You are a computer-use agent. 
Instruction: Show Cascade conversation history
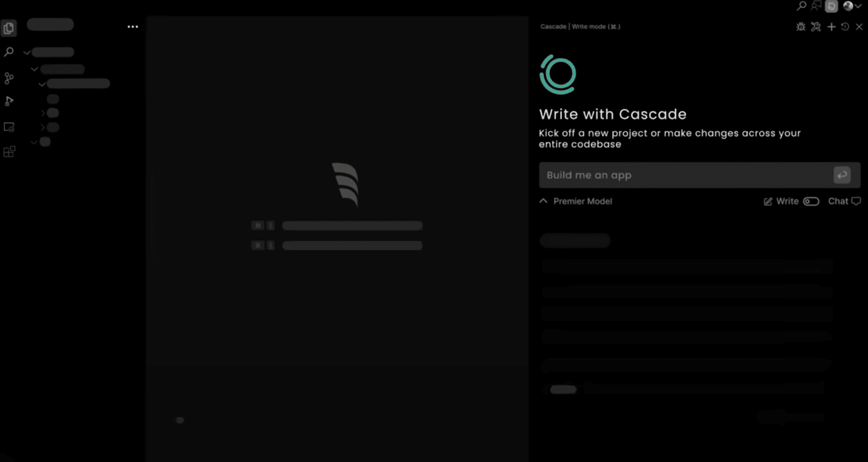pos(845,27)
